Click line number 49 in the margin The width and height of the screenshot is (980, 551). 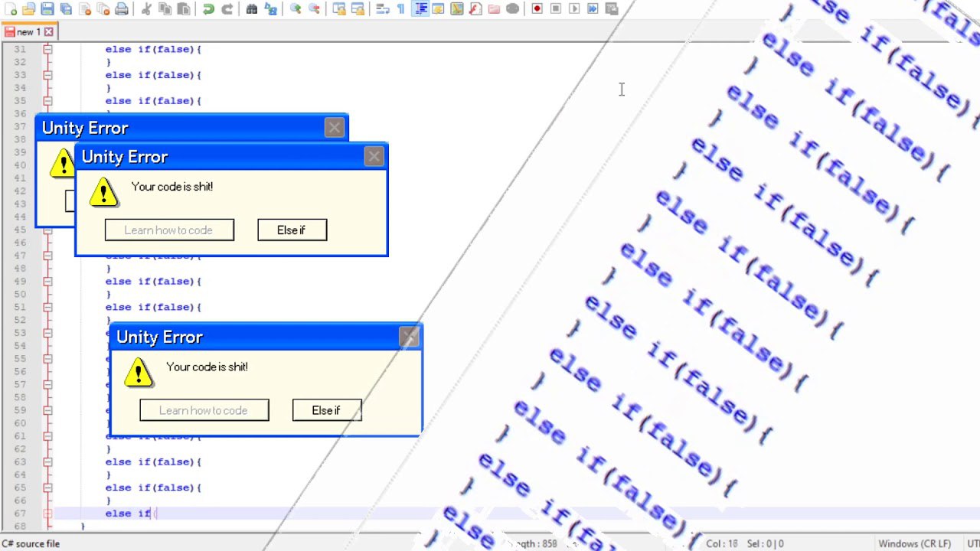click(x=20, y=282)
